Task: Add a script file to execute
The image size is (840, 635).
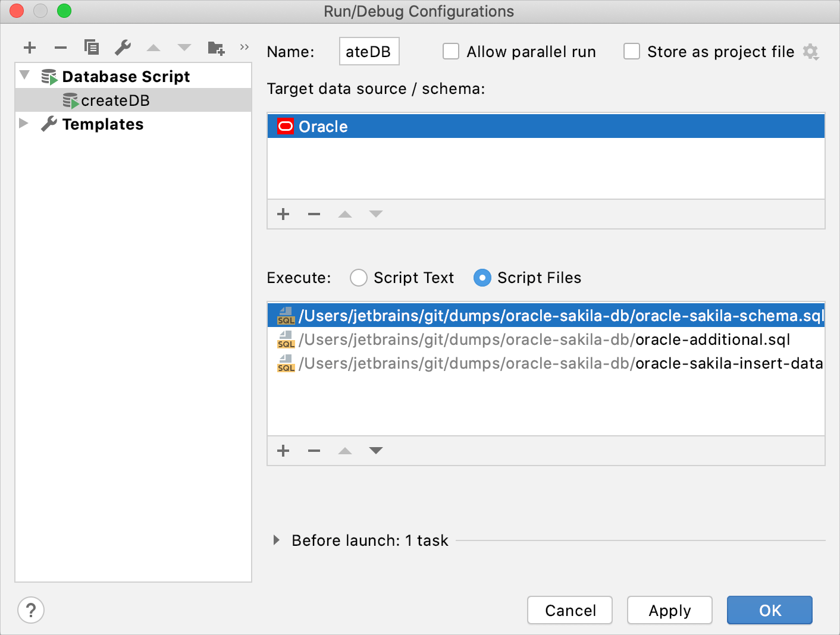Action: (x=283, y=451)
